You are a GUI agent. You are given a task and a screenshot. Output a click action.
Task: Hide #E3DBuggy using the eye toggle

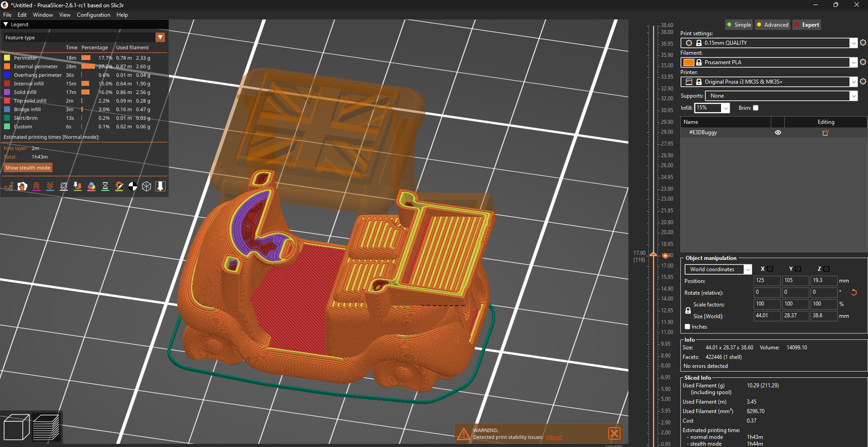tap(778, 132)
